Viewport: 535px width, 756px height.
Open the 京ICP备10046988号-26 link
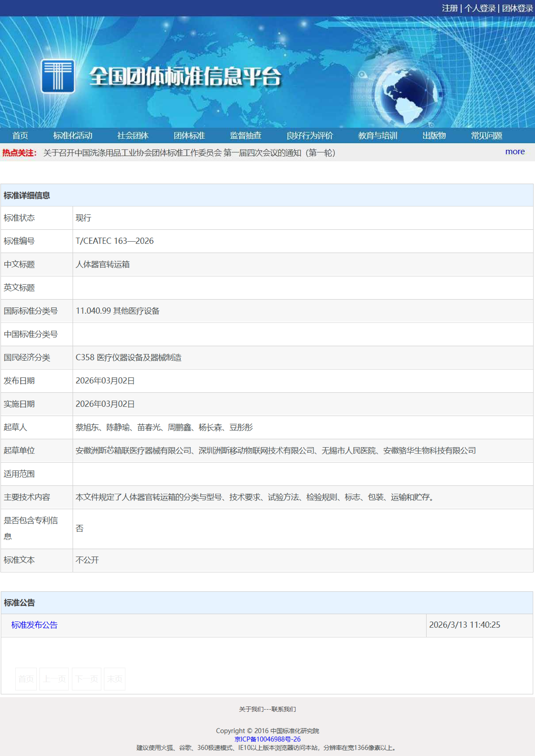point(267,739)
